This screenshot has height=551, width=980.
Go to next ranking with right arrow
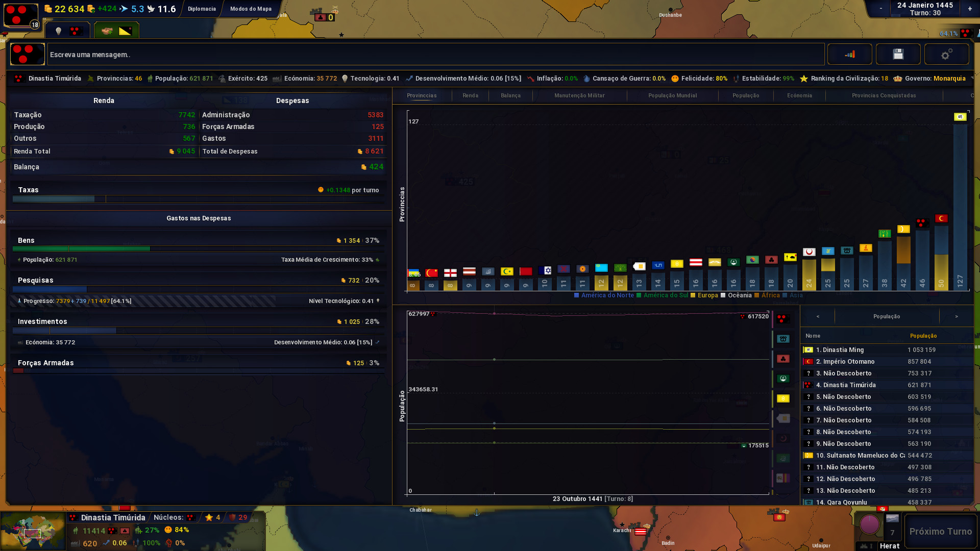click(x=956, y=317)
